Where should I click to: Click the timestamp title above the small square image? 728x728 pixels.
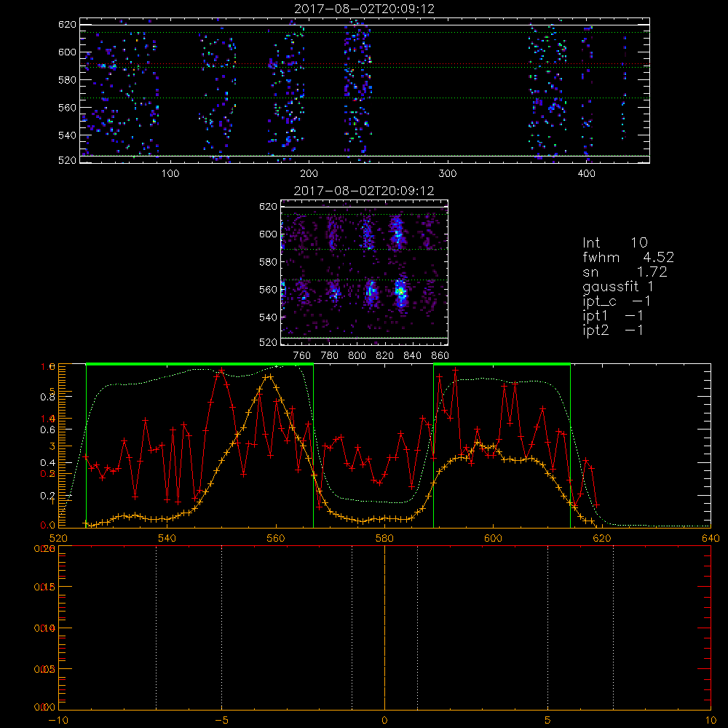364,191
